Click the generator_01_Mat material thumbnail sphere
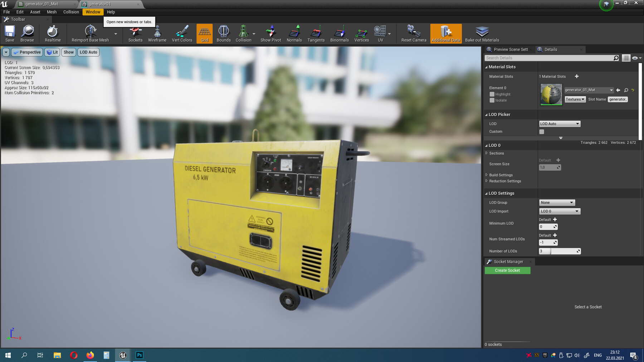 click(x=551, y=94)
